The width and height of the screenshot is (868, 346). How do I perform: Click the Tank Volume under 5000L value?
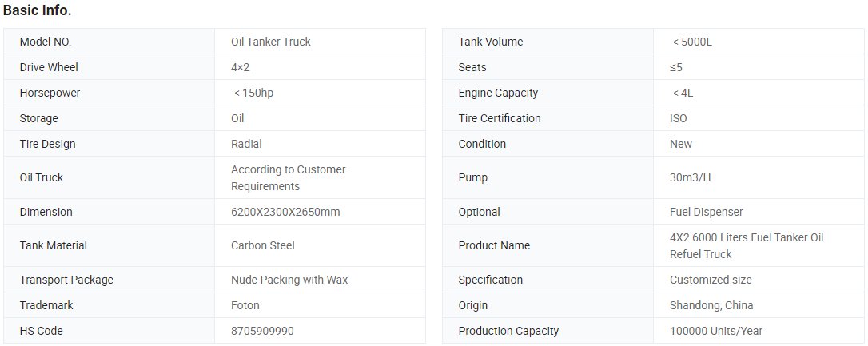(x=692, y=42)
